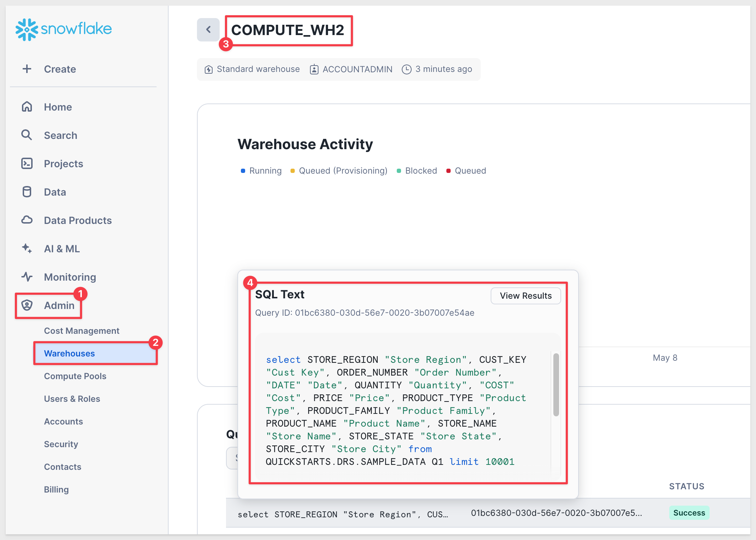Toggle the Queued (Provisioning) legend item
Screen dimensions: 756x540
click(339, 171)
